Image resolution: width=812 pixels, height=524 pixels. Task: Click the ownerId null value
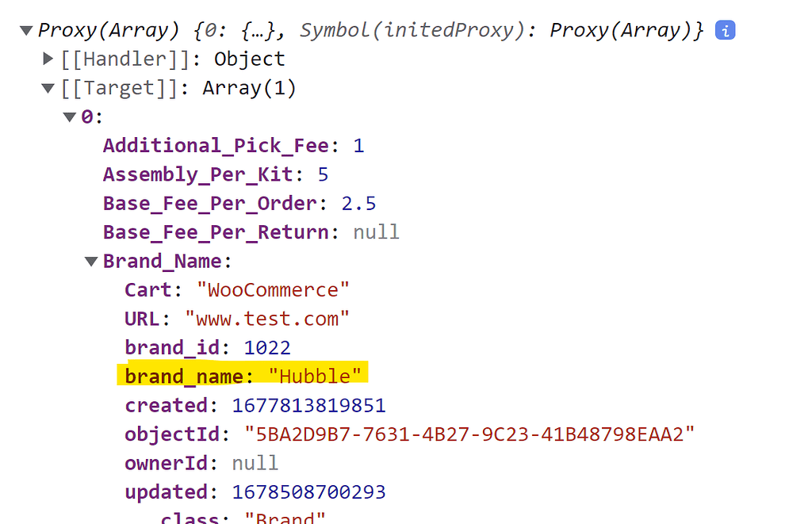click(x=255, y=463)
